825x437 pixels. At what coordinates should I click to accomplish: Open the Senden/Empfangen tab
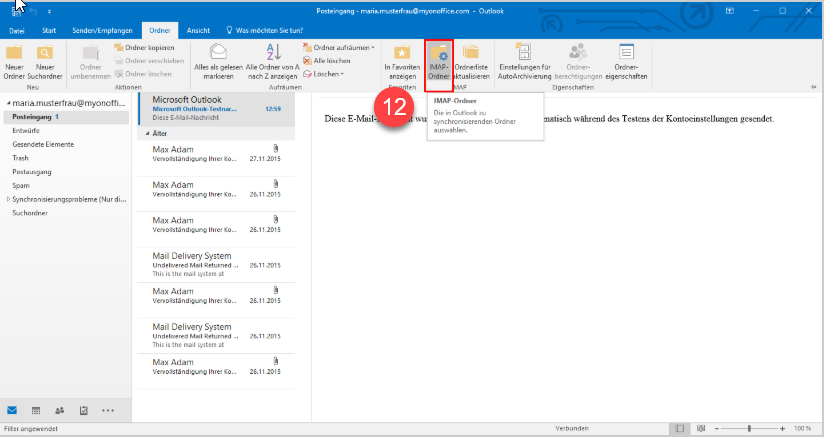pos(104,31)
